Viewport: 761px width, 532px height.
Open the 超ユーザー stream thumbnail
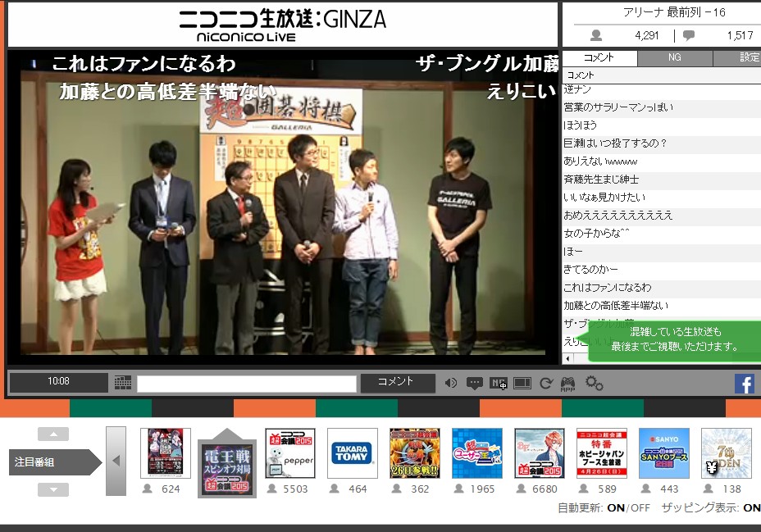pos(477,453)
